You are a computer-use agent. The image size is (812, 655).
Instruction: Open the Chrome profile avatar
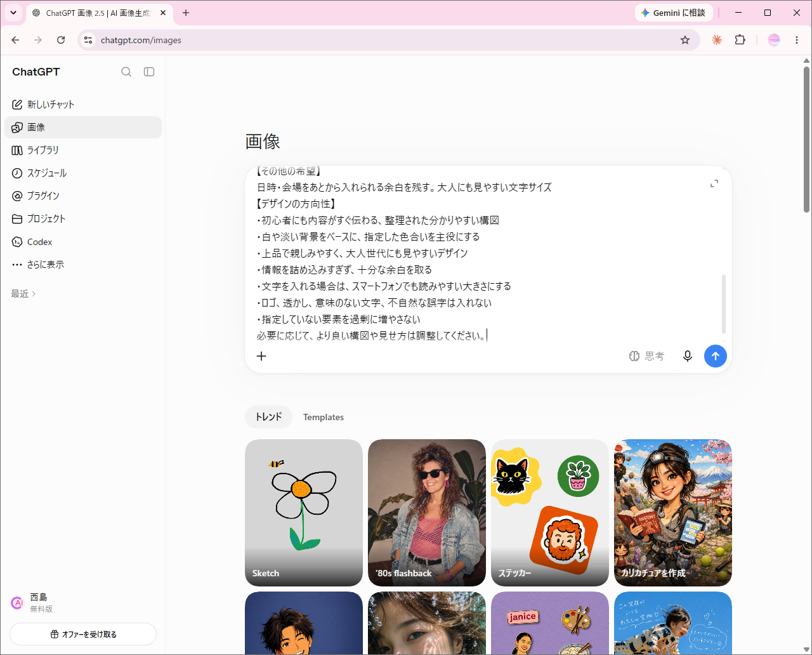pyautogui.click(x=774, y=40)
